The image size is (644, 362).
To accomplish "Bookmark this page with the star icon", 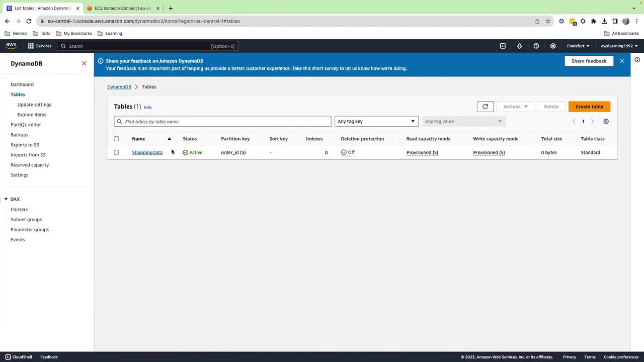I will 548,21.
